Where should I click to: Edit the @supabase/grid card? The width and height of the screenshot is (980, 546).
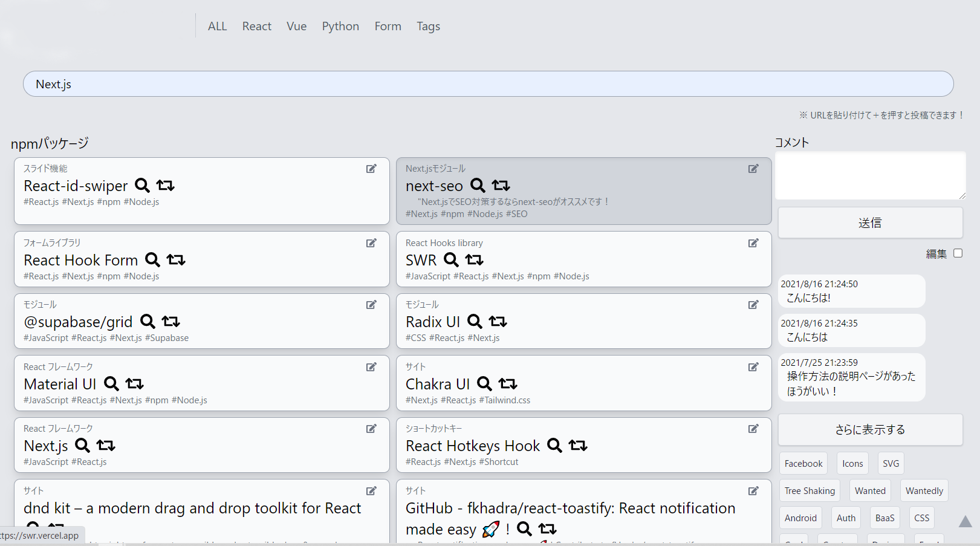tap(371, 305)
